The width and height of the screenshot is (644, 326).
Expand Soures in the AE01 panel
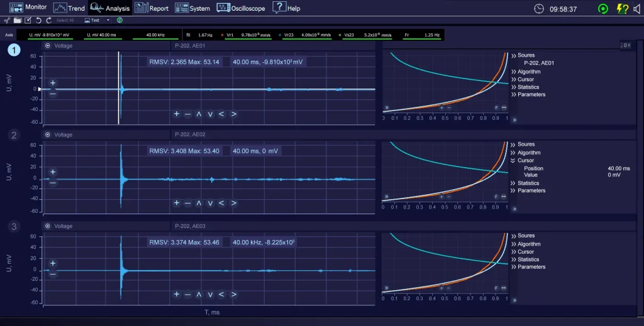523,55
